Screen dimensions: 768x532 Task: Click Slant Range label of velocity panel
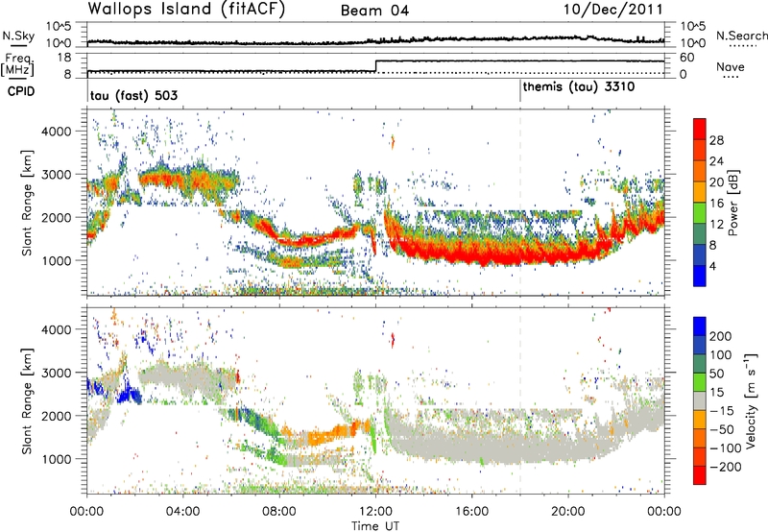pos(27,401)
